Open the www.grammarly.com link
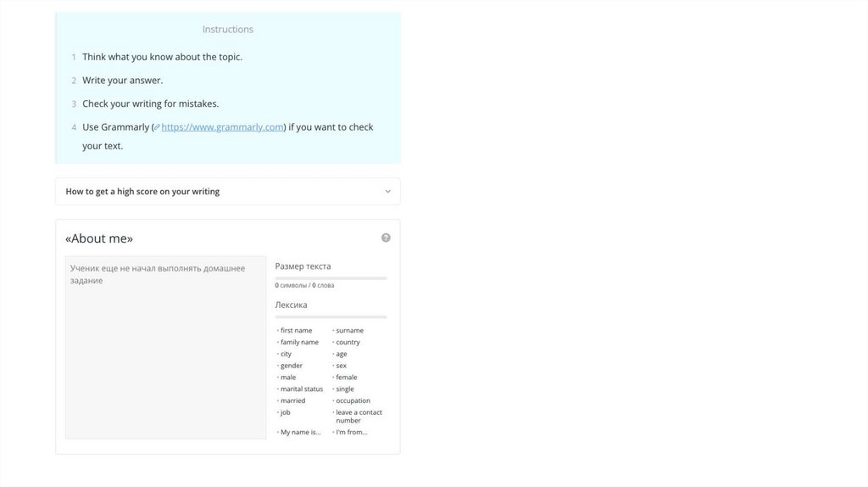Image resolution: width=868 pixels, height=487 pixels. pyautogui.click(x=222, y=127)
